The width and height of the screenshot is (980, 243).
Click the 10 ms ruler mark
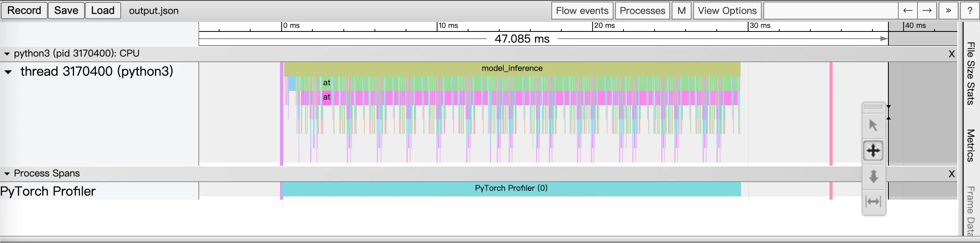pos(448,25)
